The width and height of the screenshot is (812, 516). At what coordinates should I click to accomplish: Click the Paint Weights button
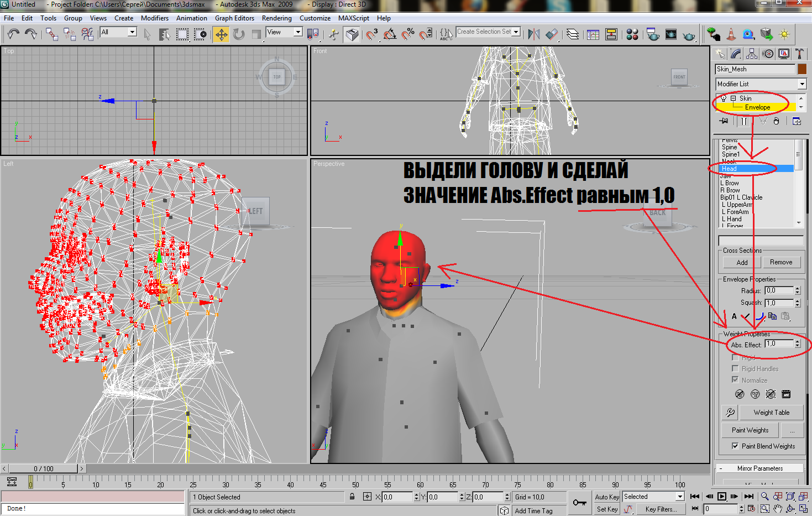click(x=750, y=430)
